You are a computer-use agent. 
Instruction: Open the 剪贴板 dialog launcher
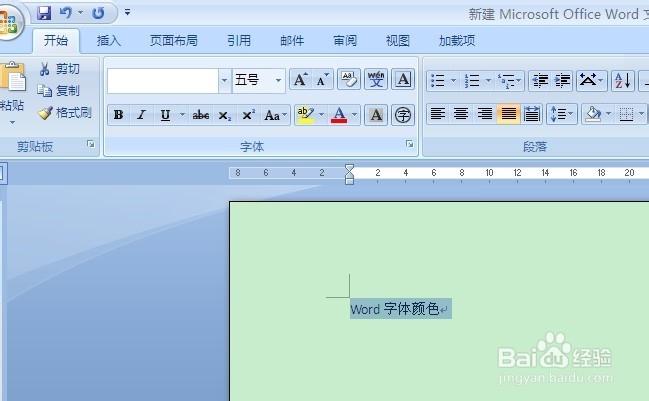point(91,144)
